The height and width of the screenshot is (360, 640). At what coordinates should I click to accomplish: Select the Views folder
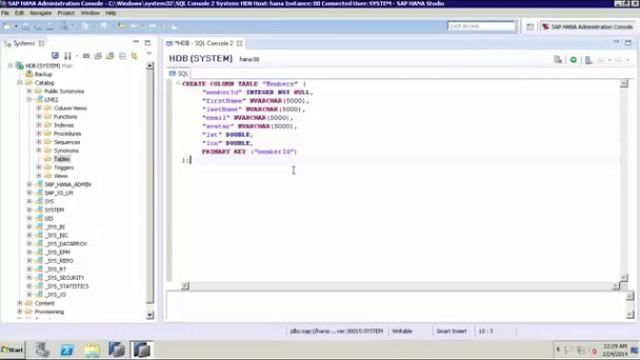pos(61,176)
